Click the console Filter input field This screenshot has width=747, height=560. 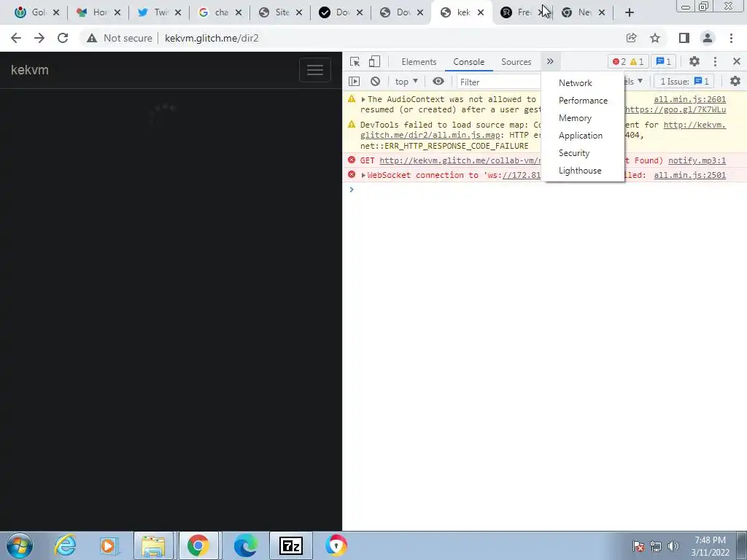[499, 82]
